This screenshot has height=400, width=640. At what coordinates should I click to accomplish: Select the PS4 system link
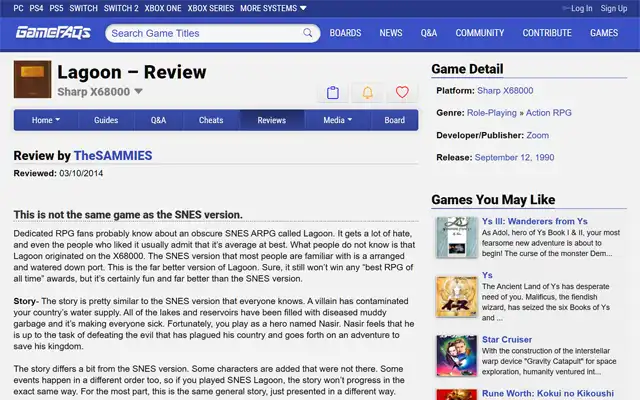(36, 8)
